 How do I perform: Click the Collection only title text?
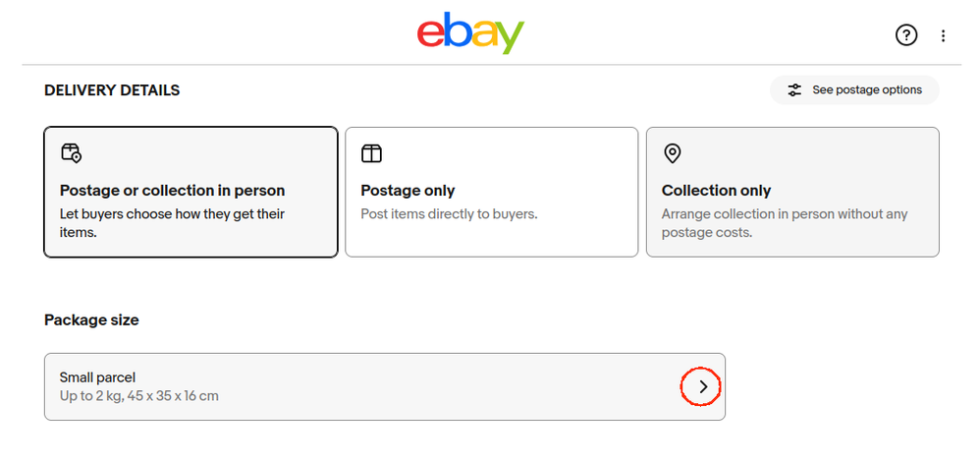716,190
